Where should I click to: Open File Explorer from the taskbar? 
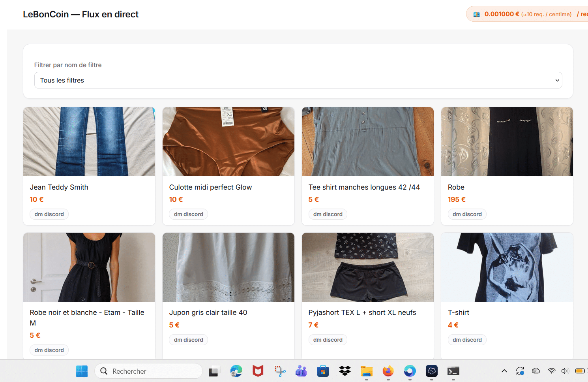[x=367, y=371]
